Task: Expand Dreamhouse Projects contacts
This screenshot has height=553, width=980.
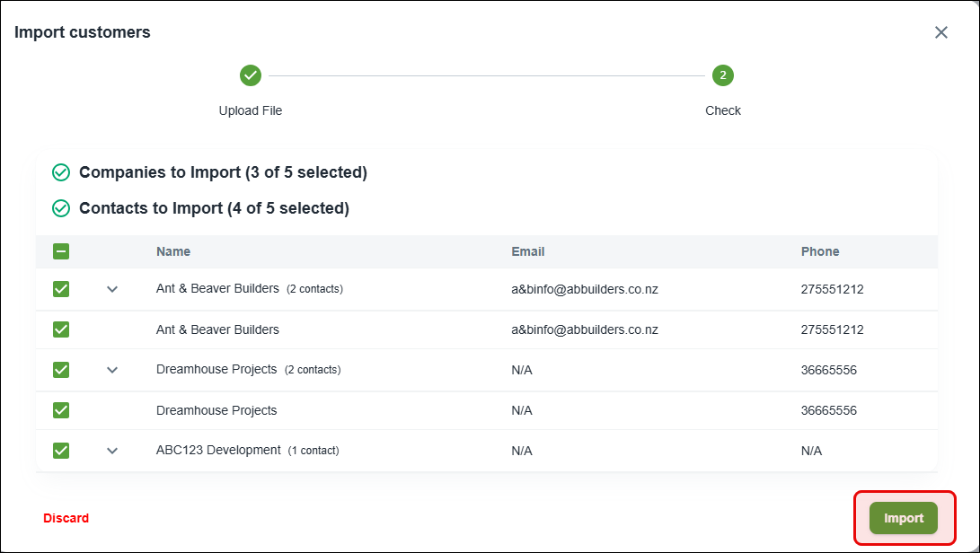Action: (112, 369)
